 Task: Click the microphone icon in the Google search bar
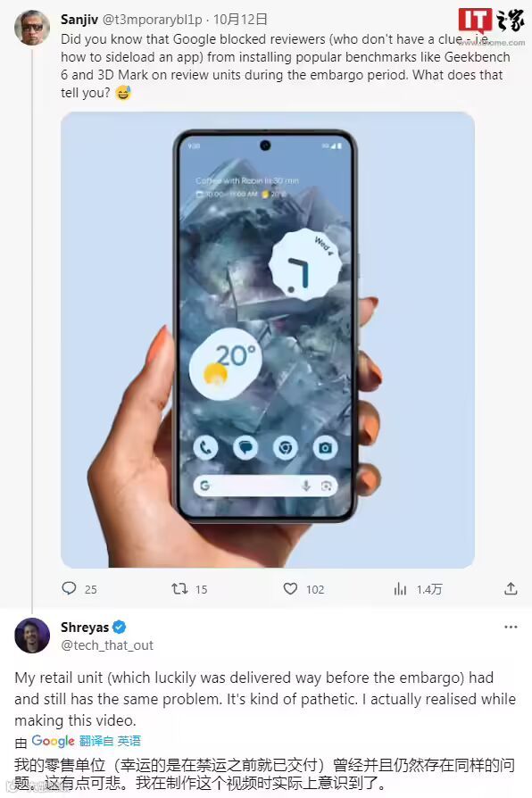(305, 485)
